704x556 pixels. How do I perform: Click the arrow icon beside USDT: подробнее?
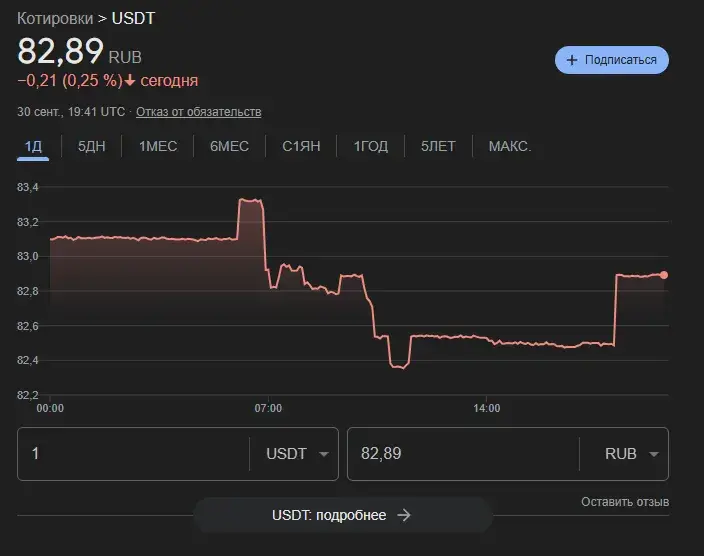(x=404, y=515)
